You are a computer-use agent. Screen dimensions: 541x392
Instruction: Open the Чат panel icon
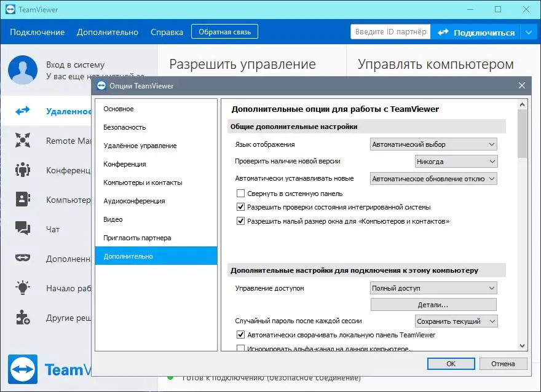[23, 228]
